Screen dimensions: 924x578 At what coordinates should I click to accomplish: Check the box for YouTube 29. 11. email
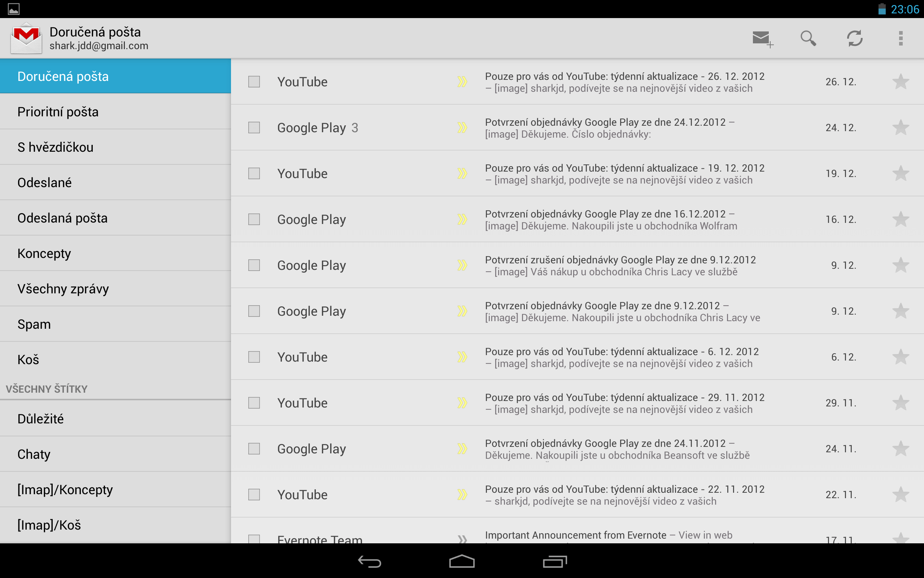tap(254, 403)
